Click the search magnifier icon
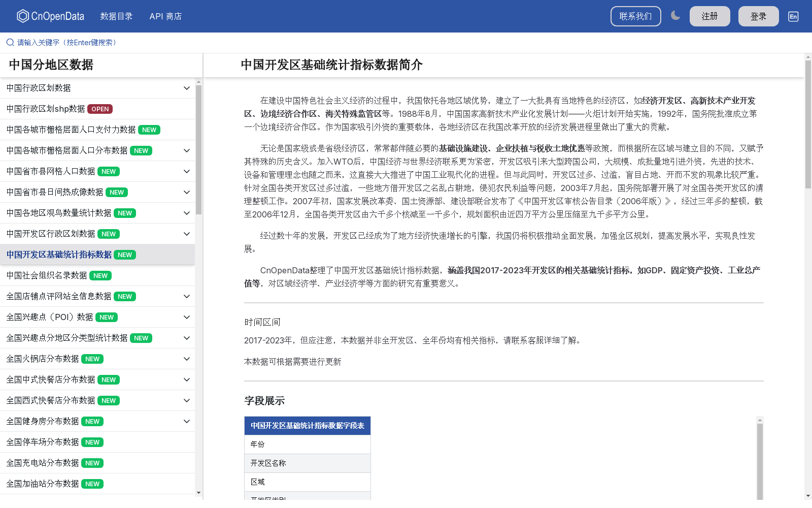Viewport: 812px width, 508px height. (x=10, y=43)
